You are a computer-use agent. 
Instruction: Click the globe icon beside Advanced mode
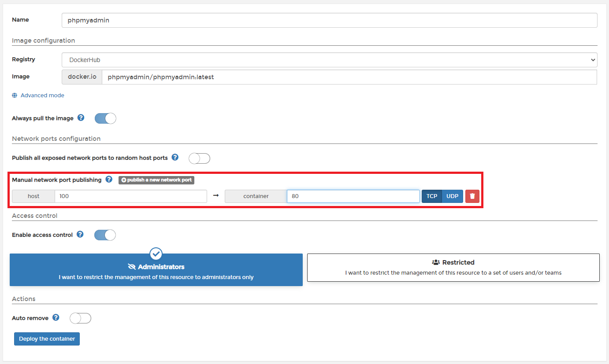click(15, 96)
